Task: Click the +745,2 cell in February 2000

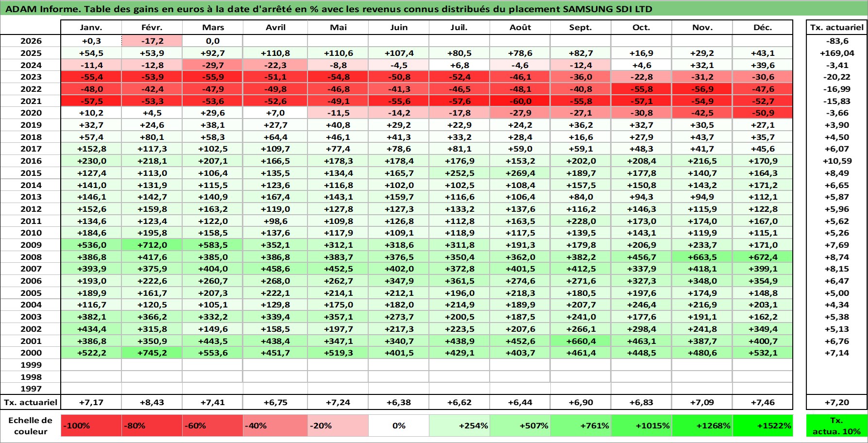Action: point(152,353)
